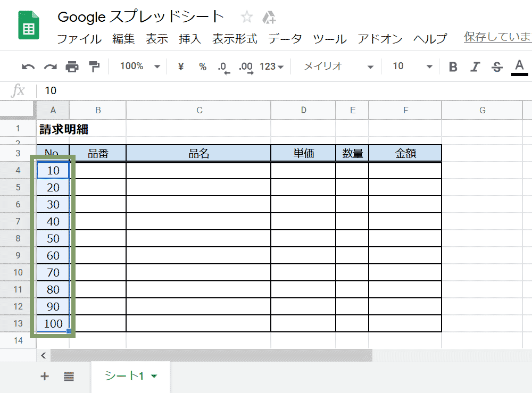Decrease decimal places icon
This screenshot has width=532, height=393.
[x=223, y=66]
